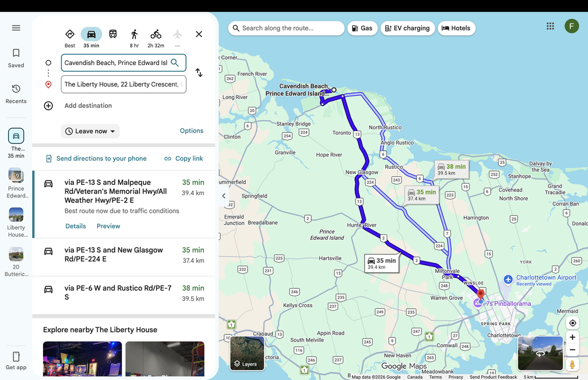Open first Explore nearby arcade photo
This screenshot has height=380, width=588.
[x=83, y=359]
